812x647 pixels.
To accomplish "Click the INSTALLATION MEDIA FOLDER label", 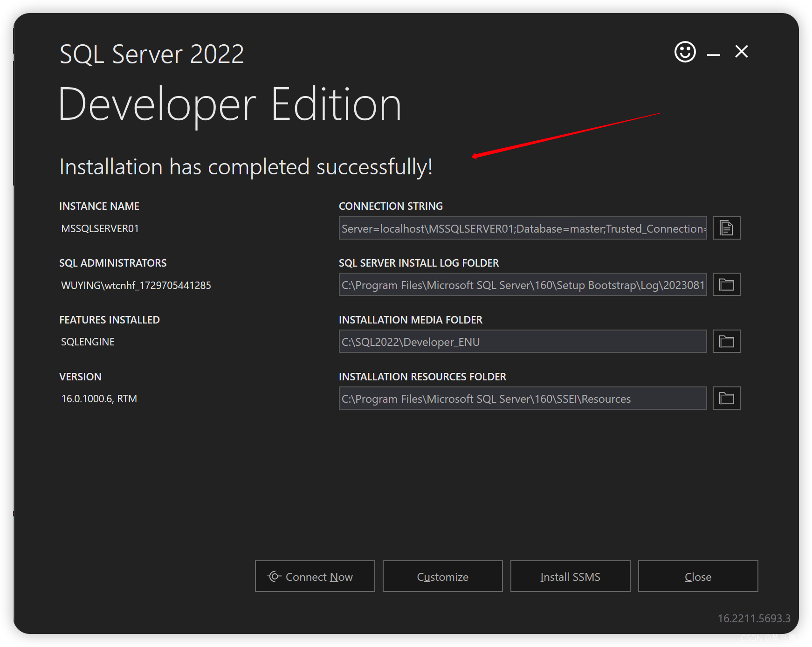I will click(410, 320).
